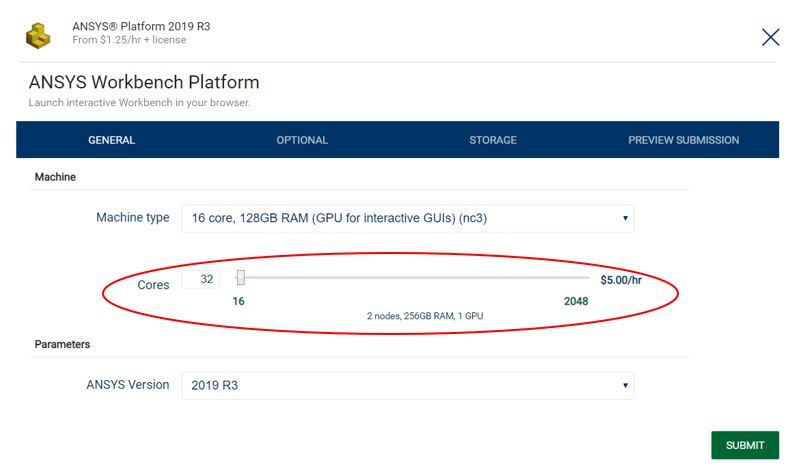Close the ANSYS Workbench dialog with X
Screen dimensions: 805x476
coord(770,37)
